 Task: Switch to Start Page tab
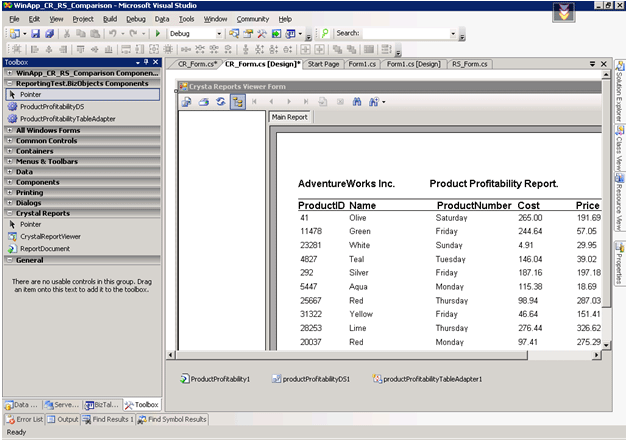pos(323,64)
